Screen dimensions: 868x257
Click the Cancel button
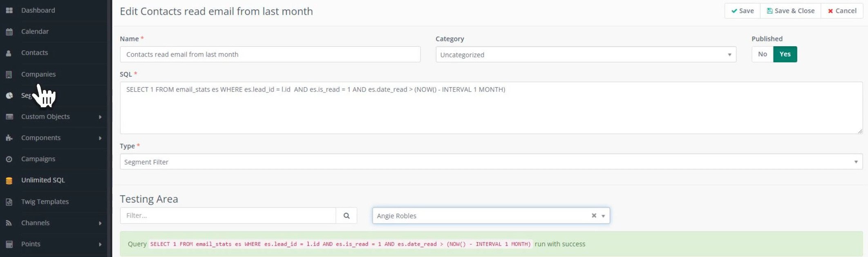click(x=842, y=11)
